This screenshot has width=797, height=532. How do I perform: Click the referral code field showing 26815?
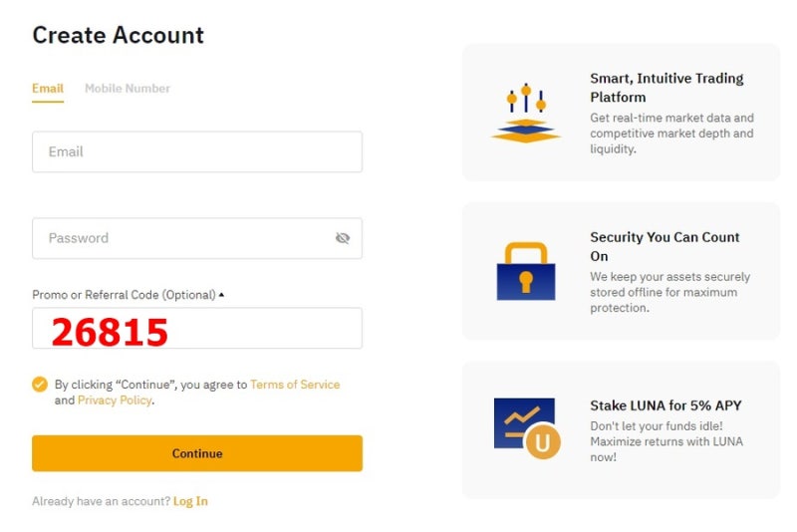point(197,328)
